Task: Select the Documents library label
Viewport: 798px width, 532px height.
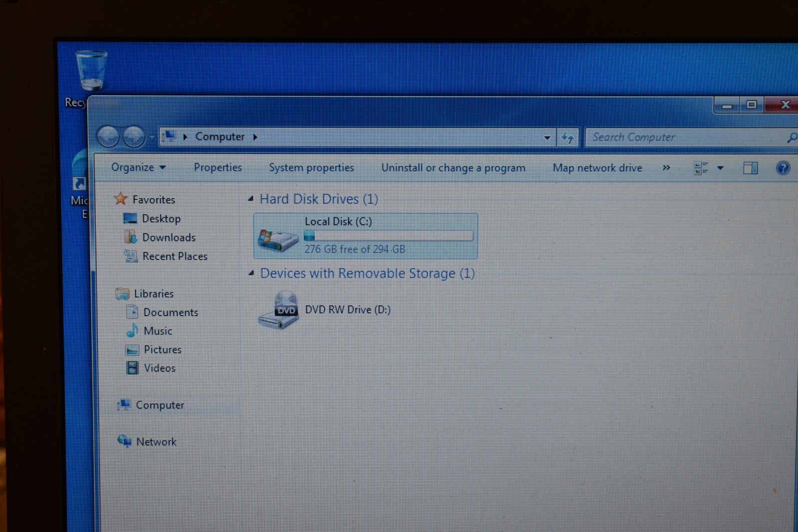Action: [171, 312]
